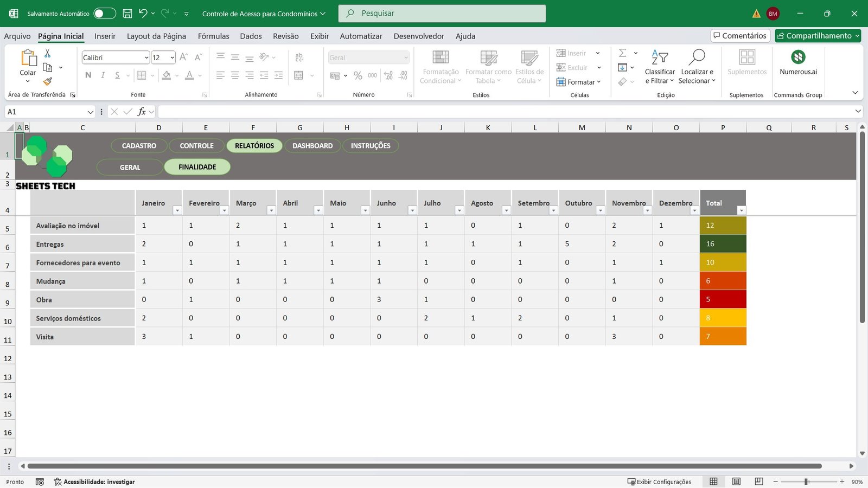Click the zoom slider handle
This screenshot has width=868, height=488.
click(807, 481)
